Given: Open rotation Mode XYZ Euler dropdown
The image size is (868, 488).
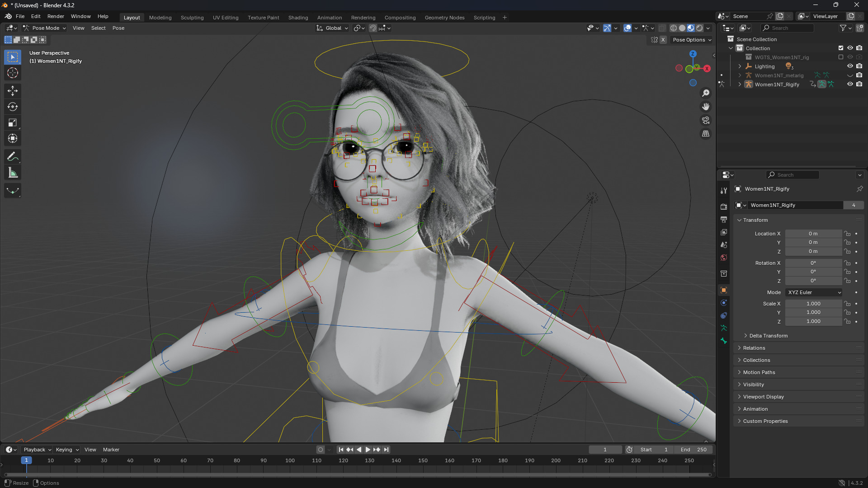Looking at the screenshot, I should tap(814, 292).
